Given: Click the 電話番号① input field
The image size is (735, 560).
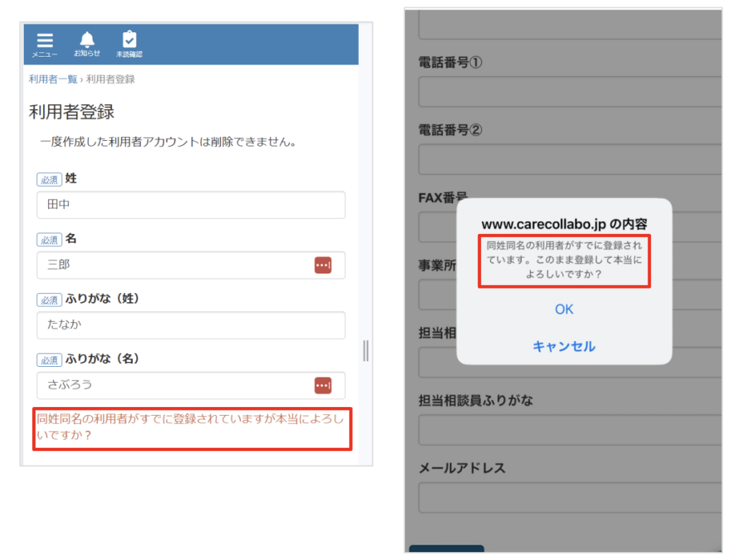Looking at the screenshot, I should click(570, 91).
